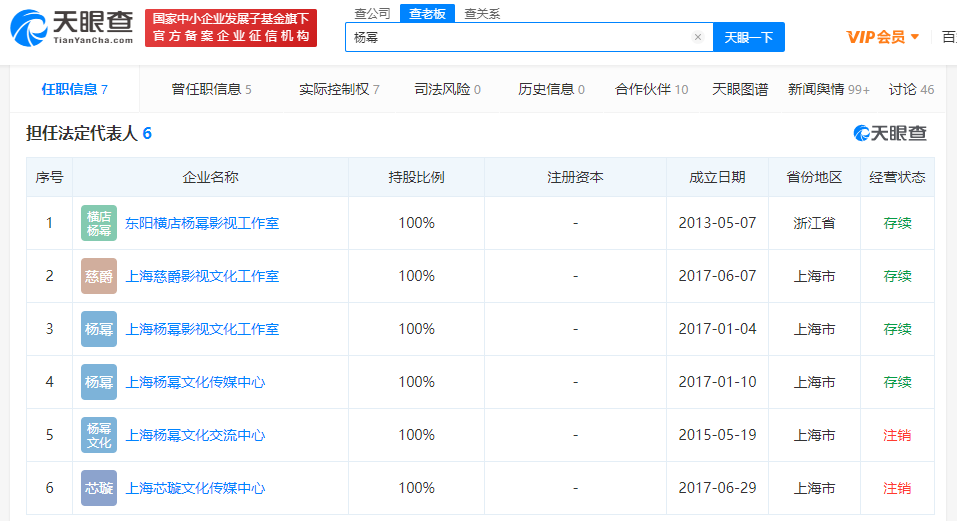Click the date 2017-01-04
Viewport: 957px width, 521px height.
(x=717, y=329)
